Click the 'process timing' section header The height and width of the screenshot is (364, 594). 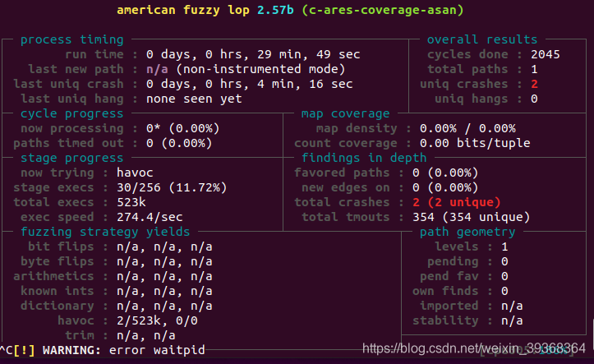click(x=72, y=39)
